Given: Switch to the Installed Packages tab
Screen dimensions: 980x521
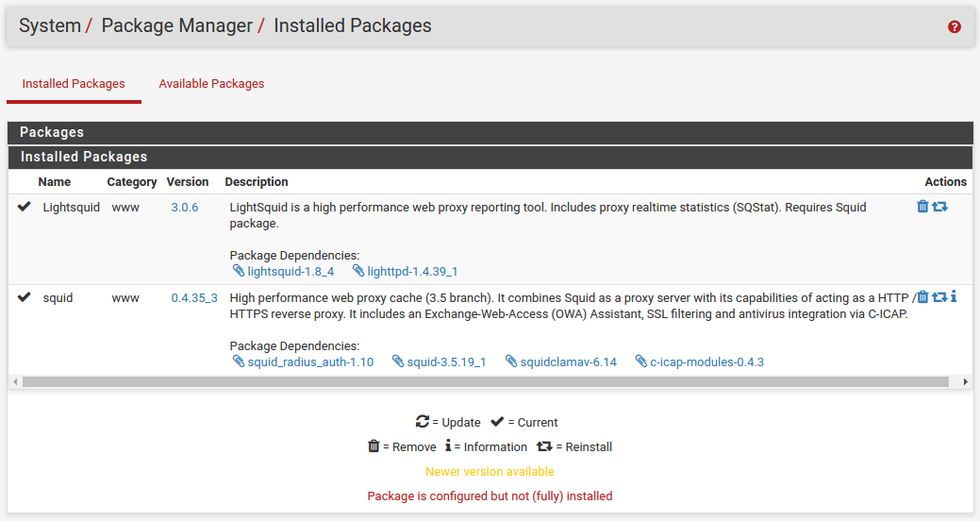Looking at the screenshot, I should click(74, 84).
